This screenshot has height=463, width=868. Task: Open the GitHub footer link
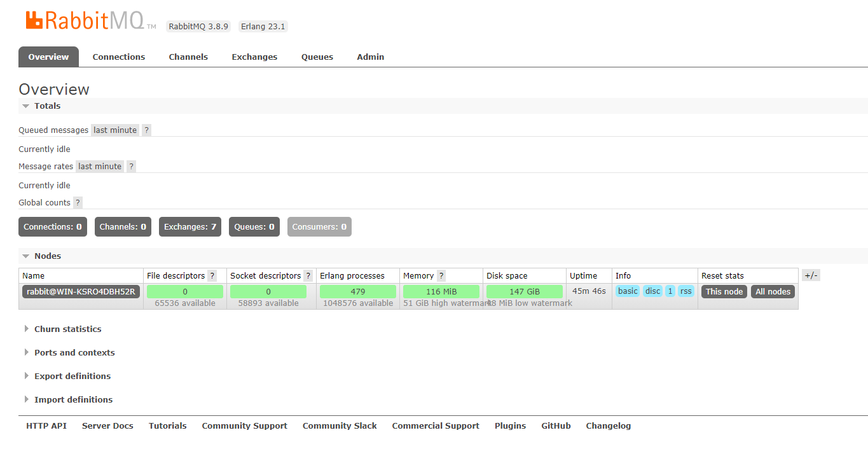(556, 425)
